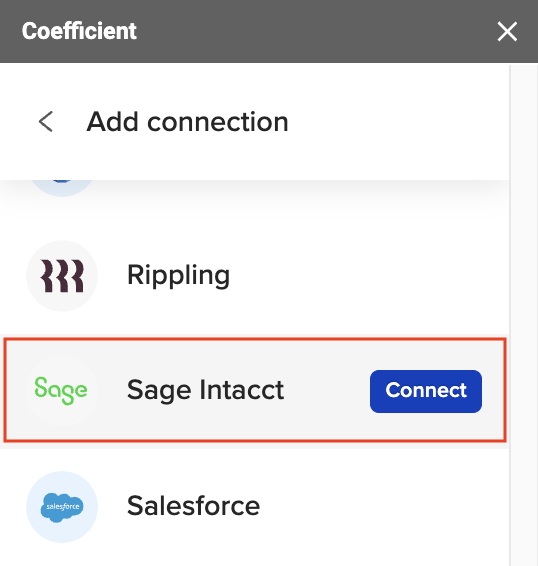Click the partially hidden connector icon above Rippling

tap(62, 188)
